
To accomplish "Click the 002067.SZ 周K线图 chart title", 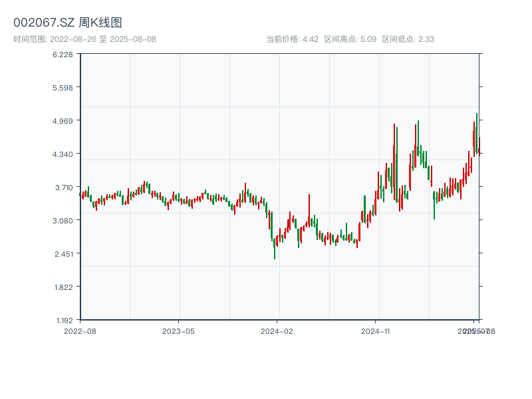I will (68, 23).
